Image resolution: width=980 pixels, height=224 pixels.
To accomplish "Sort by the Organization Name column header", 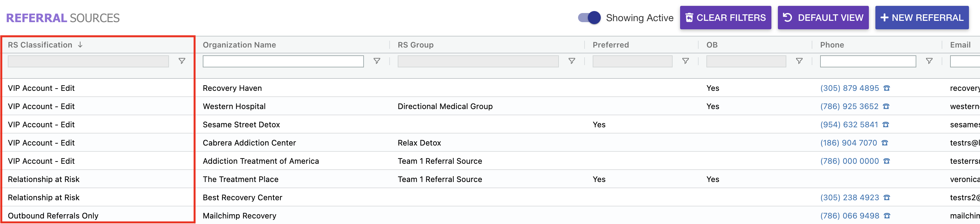I will (x=239, y=45).
